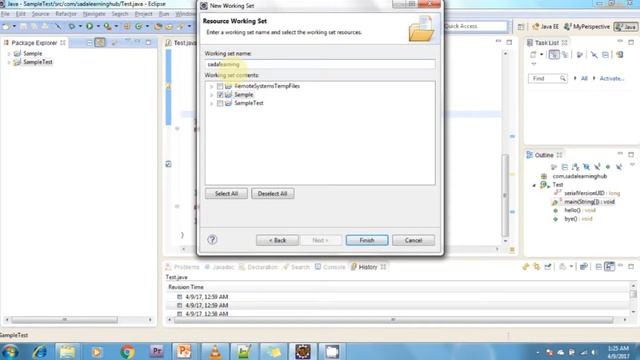Click Hide Fields icon in Outline toolbar
The image size is (640, 360).
(586, 167)
